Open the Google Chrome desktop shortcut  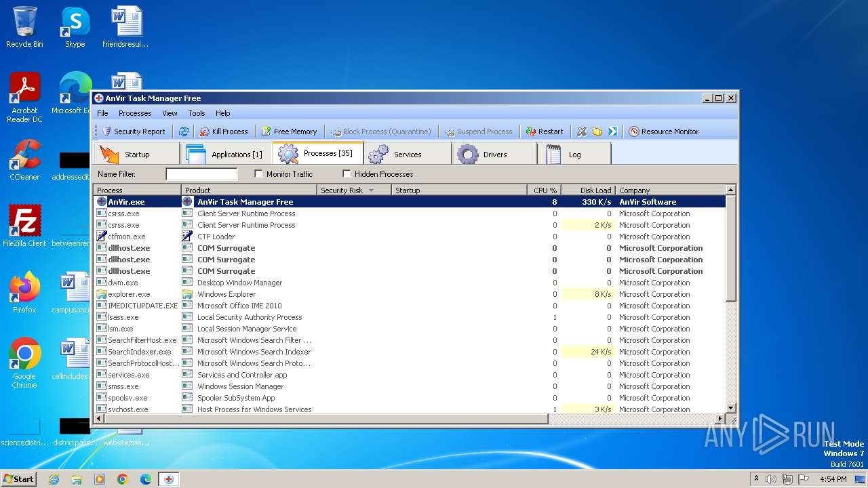24,363
